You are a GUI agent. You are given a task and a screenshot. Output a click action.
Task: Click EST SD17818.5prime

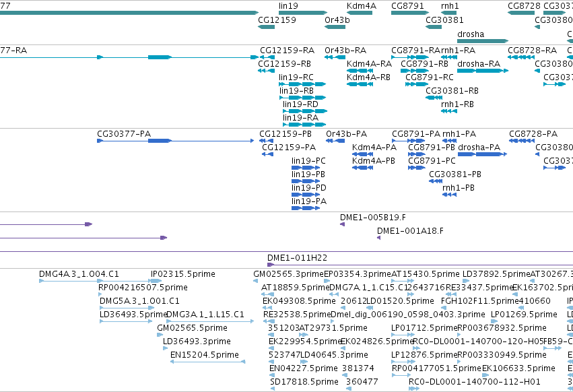point(273,389)
